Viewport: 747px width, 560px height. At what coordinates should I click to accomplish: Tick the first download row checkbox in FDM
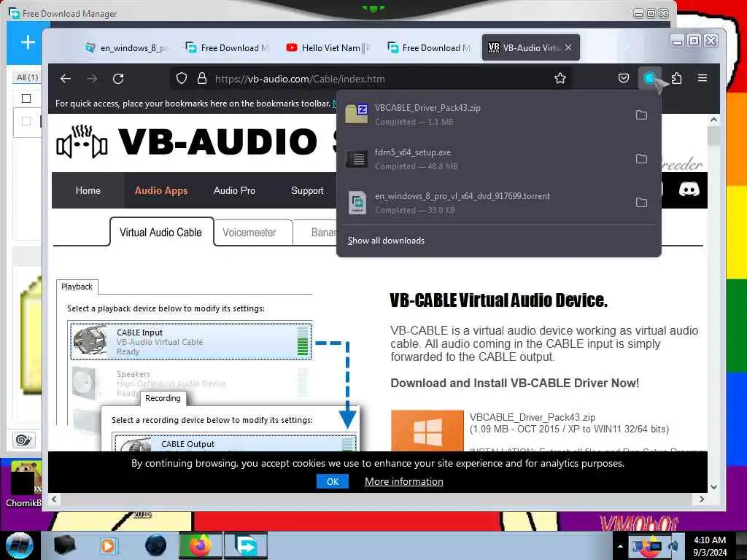tap(26, 121)
